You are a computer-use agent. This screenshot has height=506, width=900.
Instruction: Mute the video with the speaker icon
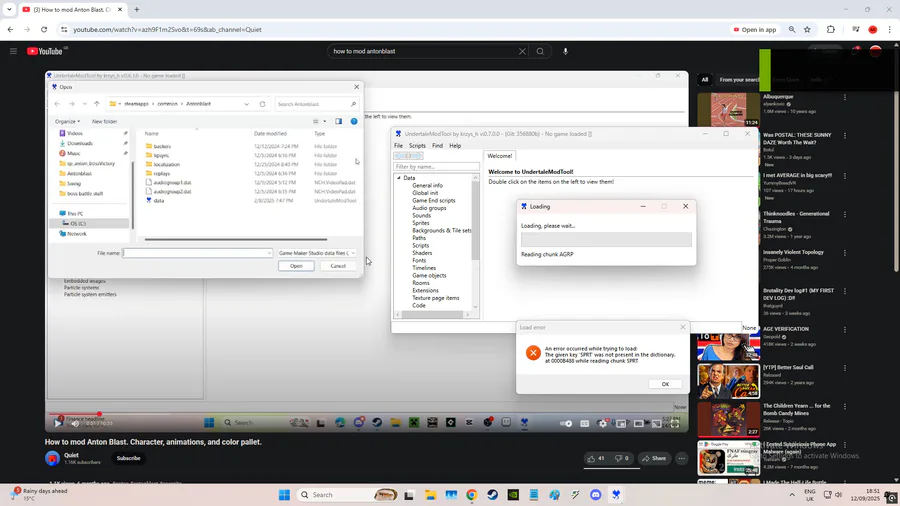75,423
